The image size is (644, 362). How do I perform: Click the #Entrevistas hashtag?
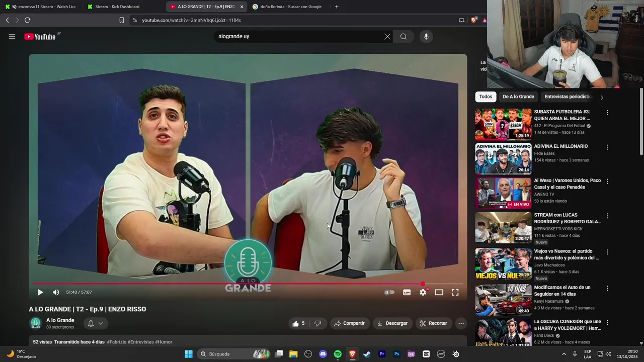[x=141, y=342]
